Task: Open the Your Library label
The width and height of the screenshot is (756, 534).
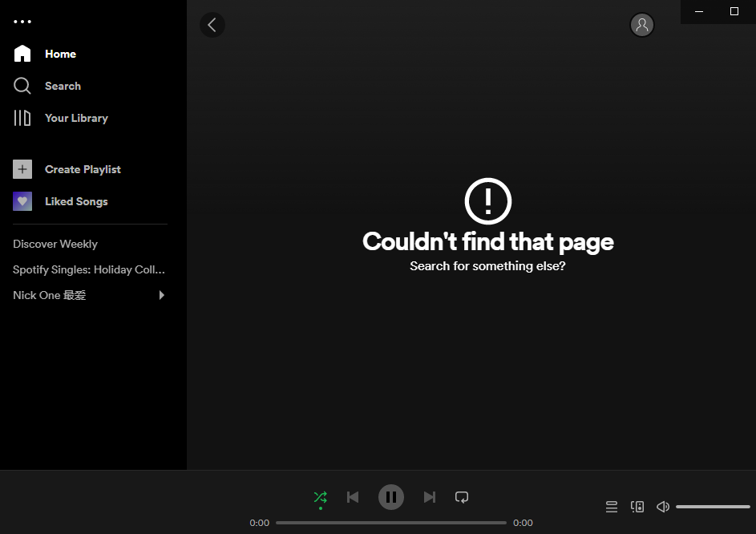Action: [76, 118]
